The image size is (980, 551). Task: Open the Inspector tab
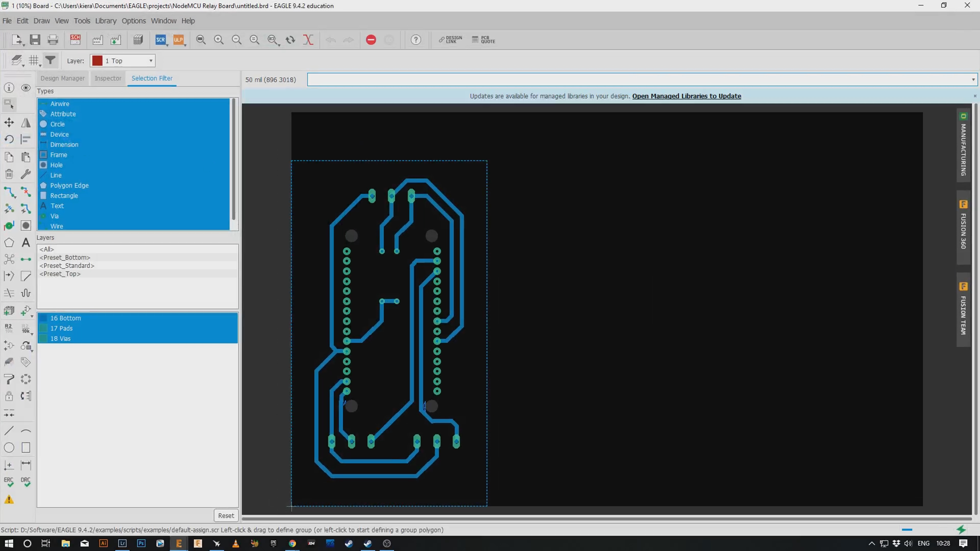coord(108,78)
